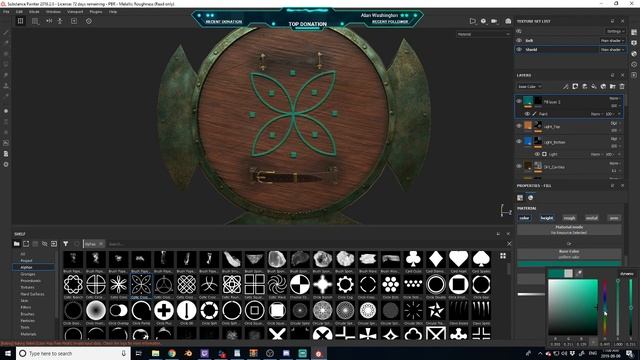This screenshot has width=640, height=360.
Task: Click the shelf filter funnel icon
Action: point(65,244)
